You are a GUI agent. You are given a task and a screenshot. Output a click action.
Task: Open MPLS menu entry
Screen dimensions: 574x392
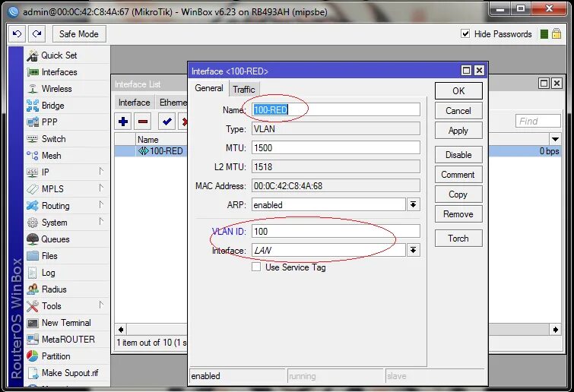[x=68, y=189]
